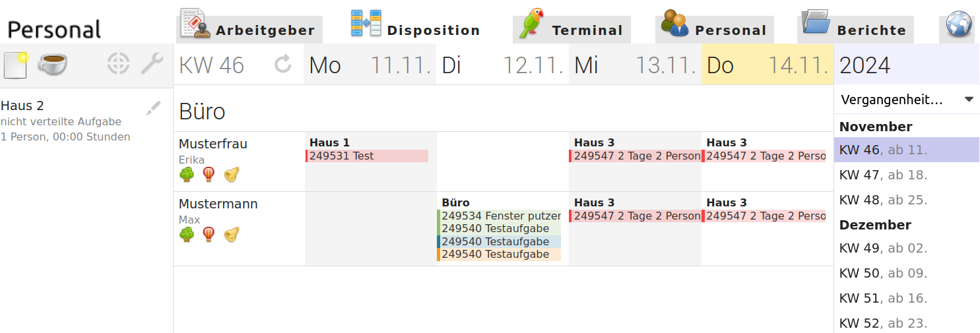Select the Do 14.11. day header
This screenshot has height=333, width=980.
768,65
